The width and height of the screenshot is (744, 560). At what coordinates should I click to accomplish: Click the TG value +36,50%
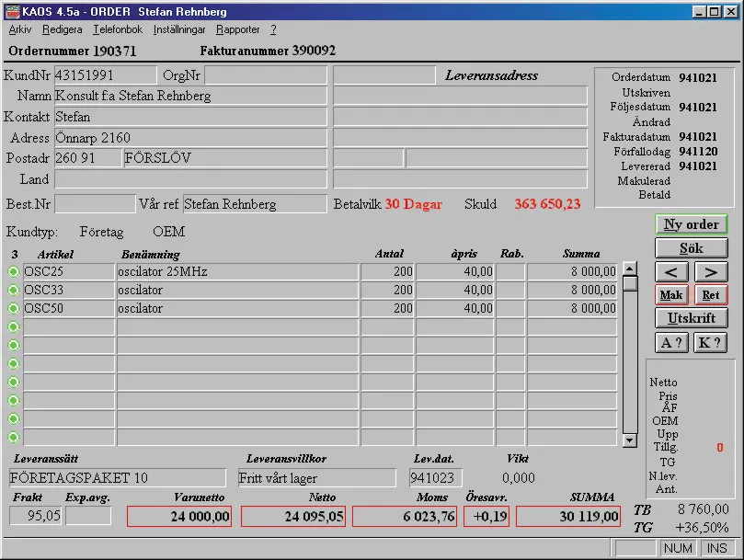coord(702,527)
